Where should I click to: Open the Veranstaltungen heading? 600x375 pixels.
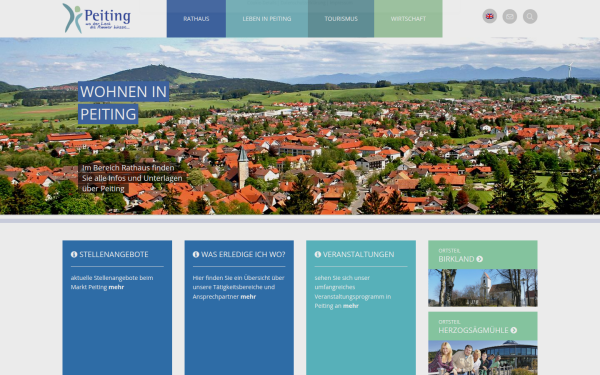click(x=359, y=254)
